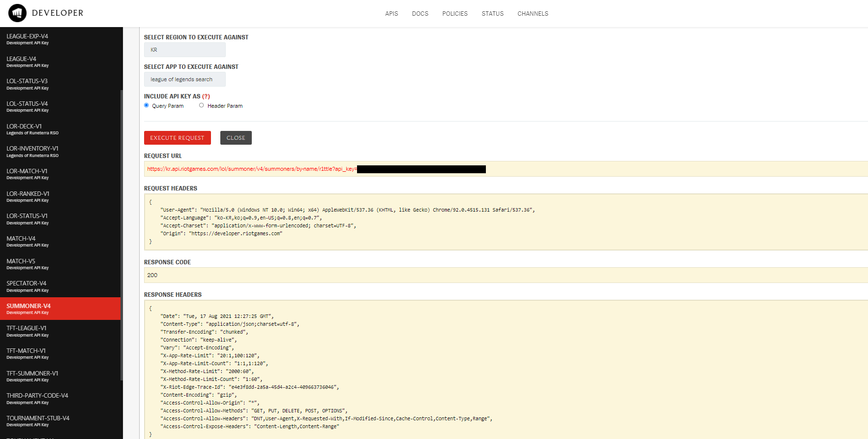
Task: Select LEAGUE-V4 in sidebar
Action: (60, 62)
